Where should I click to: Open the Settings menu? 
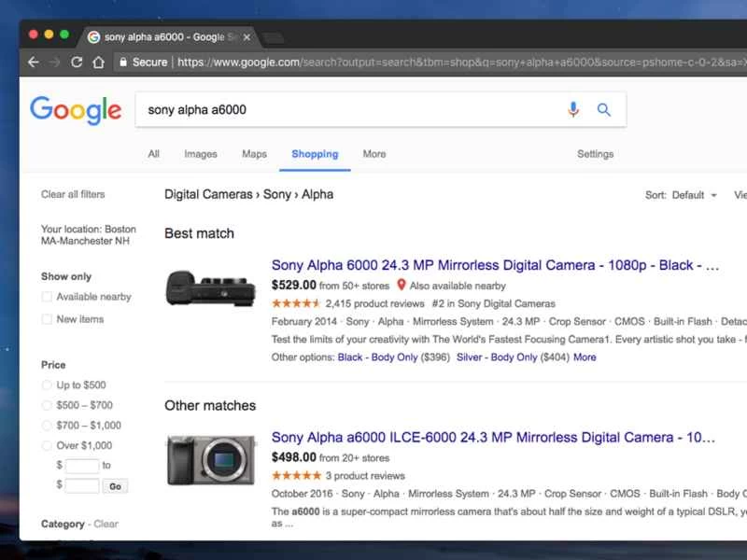(x=595, y=154)
